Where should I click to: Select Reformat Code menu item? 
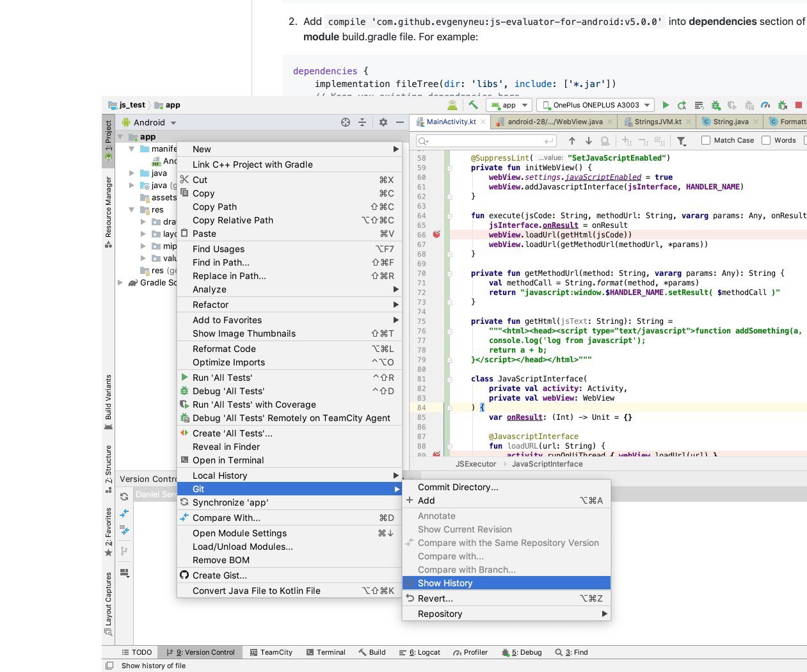tap(289, 349)
